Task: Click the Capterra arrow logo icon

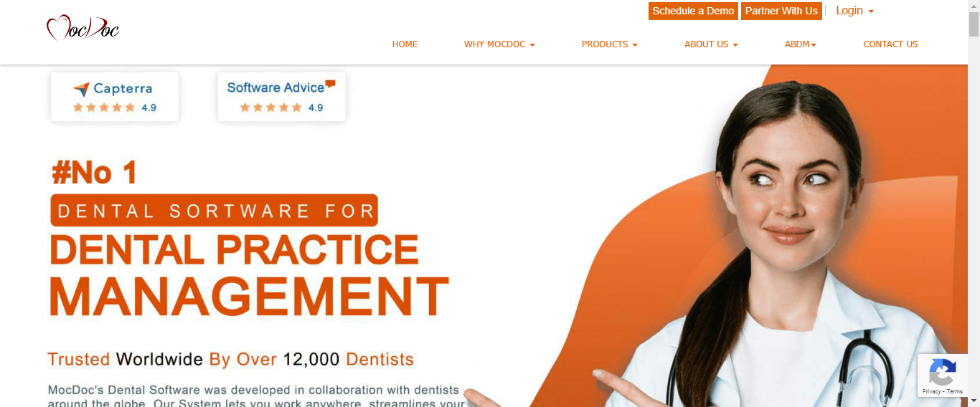Action: pos(81,89)
